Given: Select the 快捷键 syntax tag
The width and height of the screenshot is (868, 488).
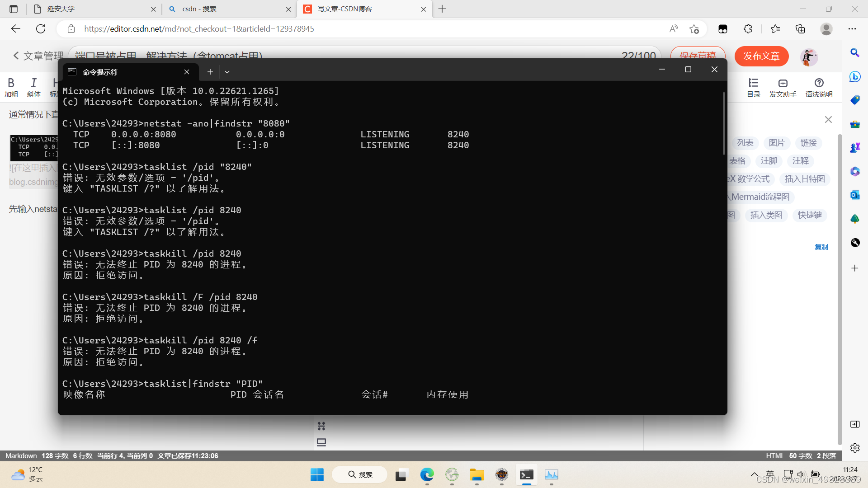Looking at the screenshot, I should tap(810, 215).
